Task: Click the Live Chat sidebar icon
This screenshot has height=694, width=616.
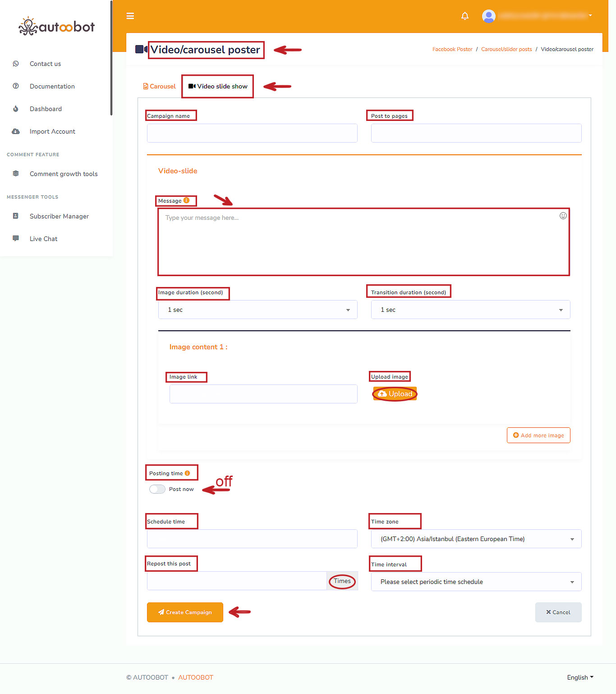Action: click(16, 238)
